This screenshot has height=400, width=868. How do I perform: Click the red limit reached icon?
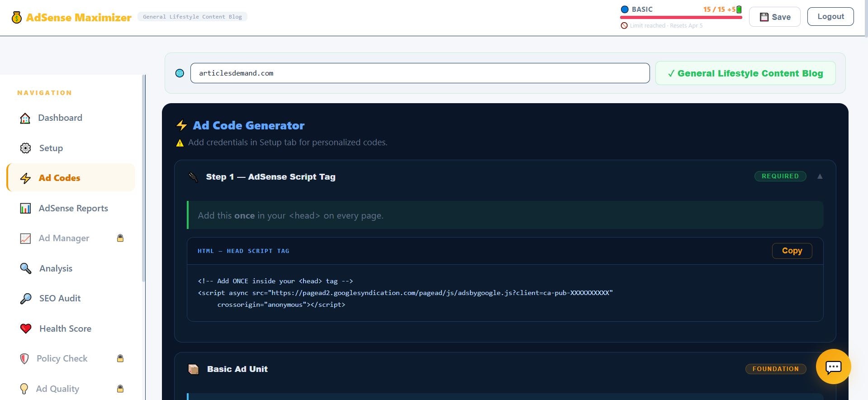624,26
